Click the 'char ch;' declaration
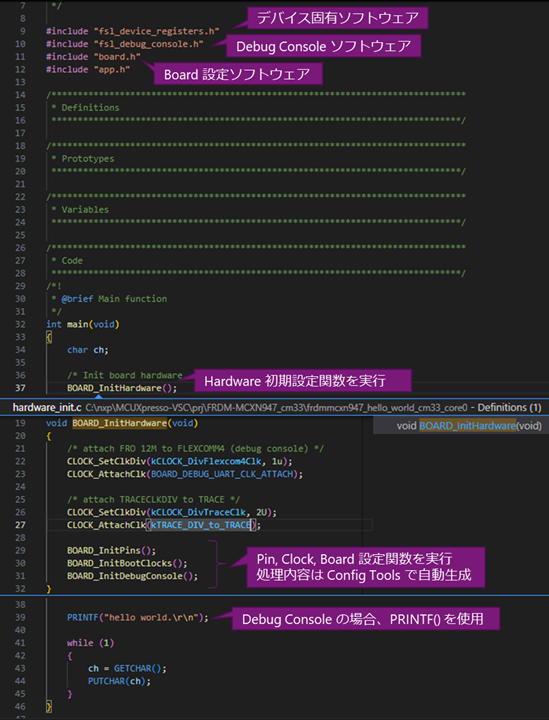Image resolution: width=549 pixels, height=720 pixels. [x=88, y=350]
